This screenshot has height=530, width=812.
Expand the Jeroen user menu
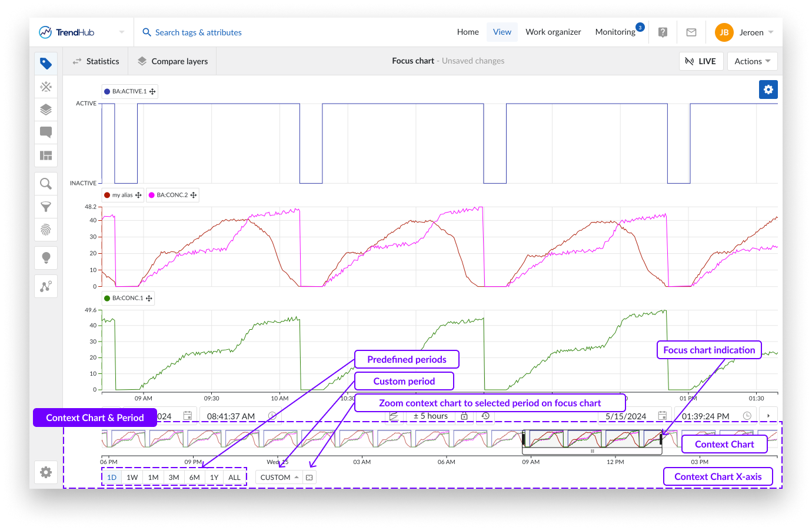744,32
